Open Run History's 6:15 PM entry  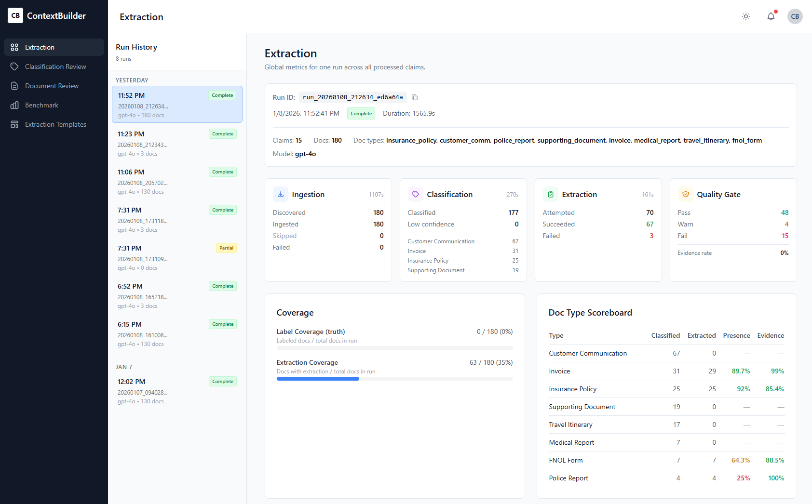(177, 333)
